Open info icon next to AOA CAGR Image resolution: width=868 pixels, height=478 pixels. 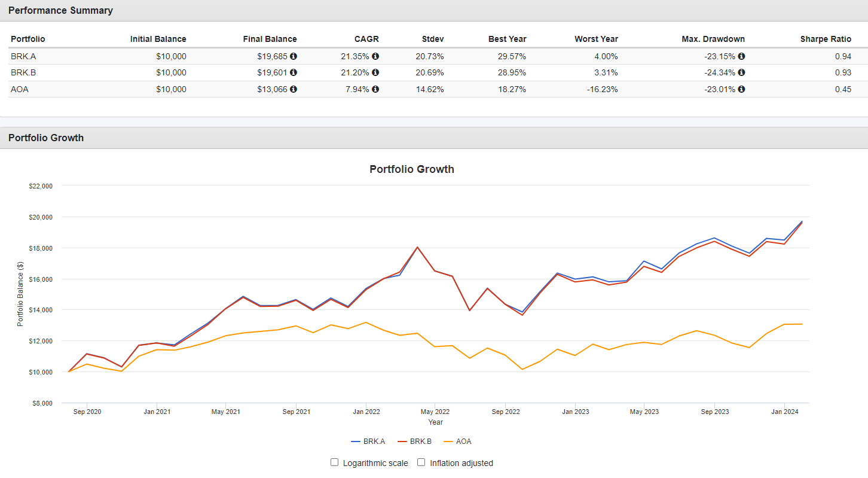(375, 89)
